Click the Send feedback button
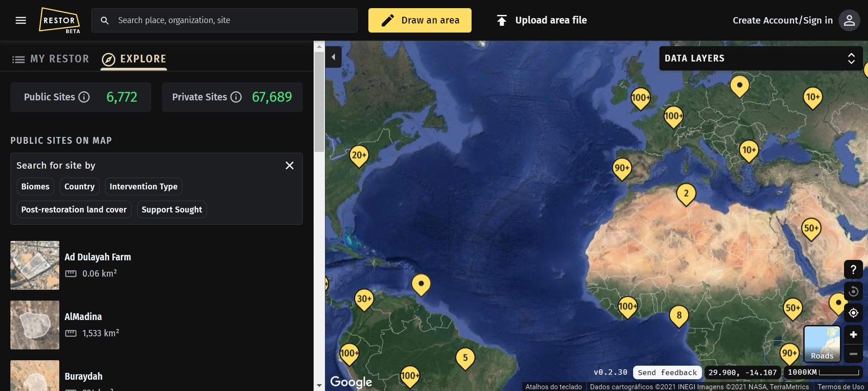 [667, 372]
